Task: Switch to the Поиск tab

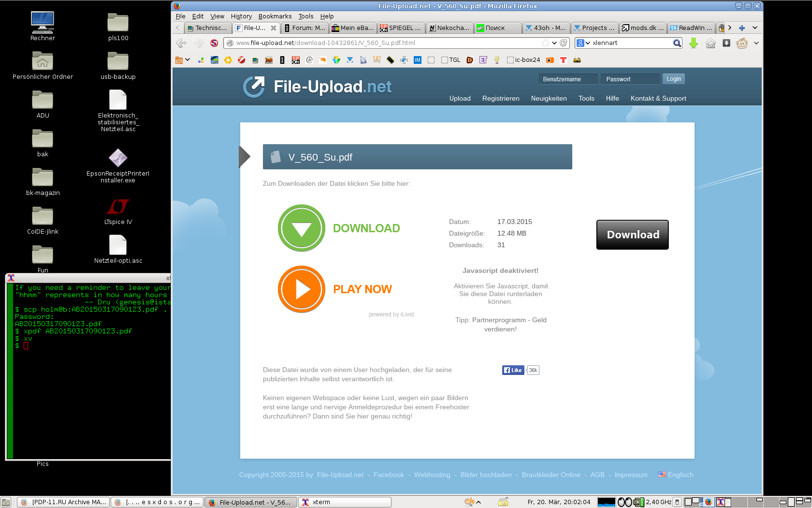Action: [x=498, y=28]
